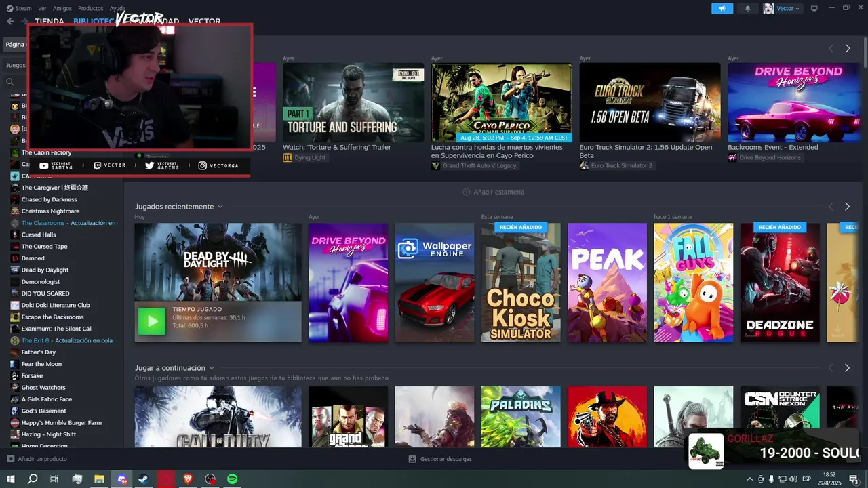Click Doki Doki Literature Club sidebar icon
The width and height of the screenshot is (868, 488).
pyautogui.click(x=15, y=305)
